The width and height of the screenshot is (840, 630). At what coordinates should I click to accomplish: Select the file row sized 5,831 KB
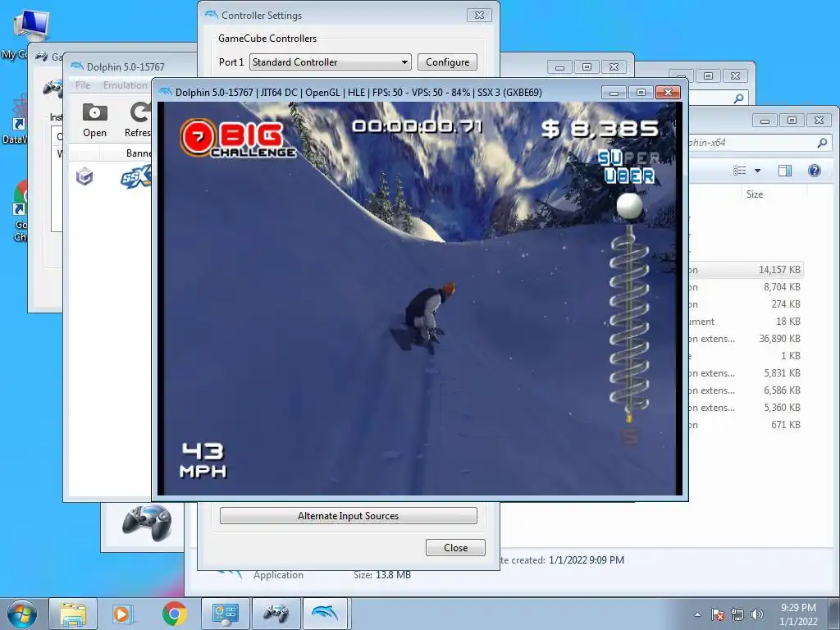coord(746,373)
